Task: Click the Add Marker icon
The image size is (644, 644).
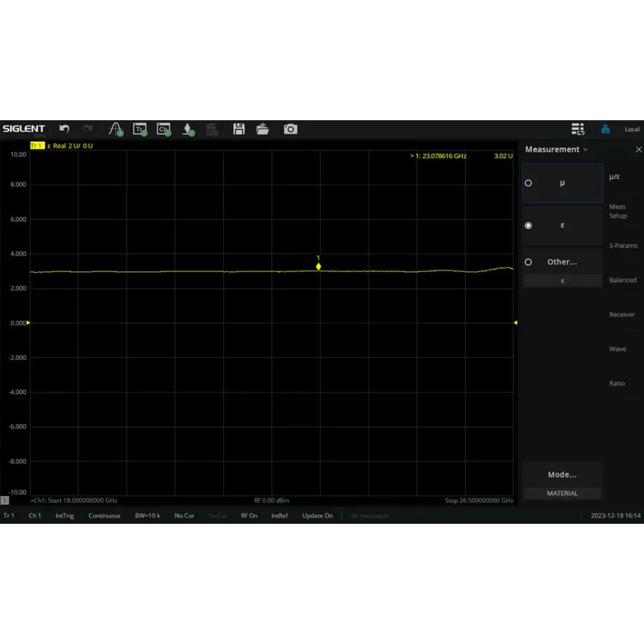Action: pos(187,129)
